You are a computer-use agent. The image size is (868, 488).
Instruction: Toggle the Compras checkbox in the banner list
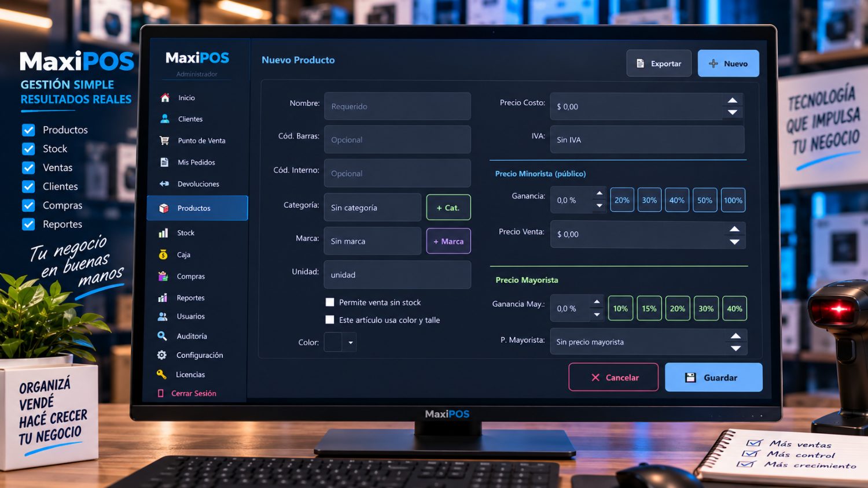click(28, 205)
